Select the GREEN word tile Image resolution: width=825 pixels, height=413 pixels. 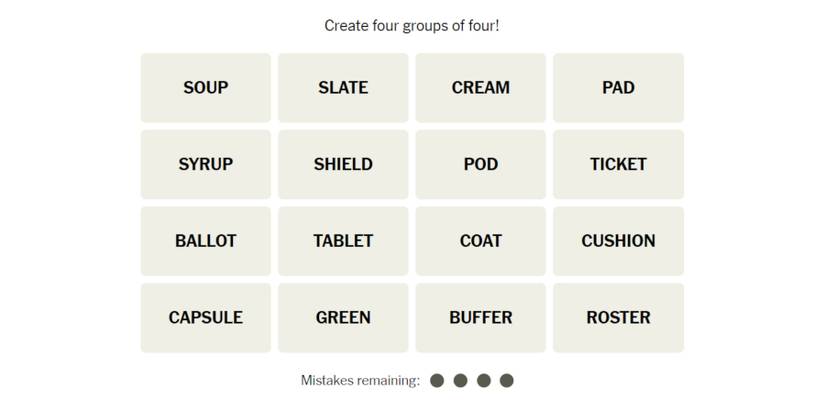coord(343,318)
